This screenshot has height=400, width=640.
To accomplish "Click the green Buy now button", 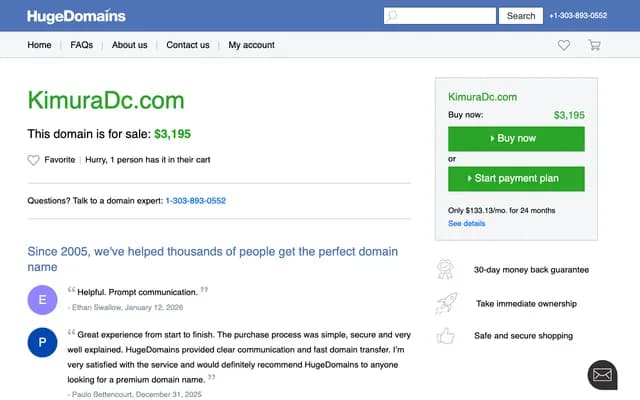I will (516, 139).
